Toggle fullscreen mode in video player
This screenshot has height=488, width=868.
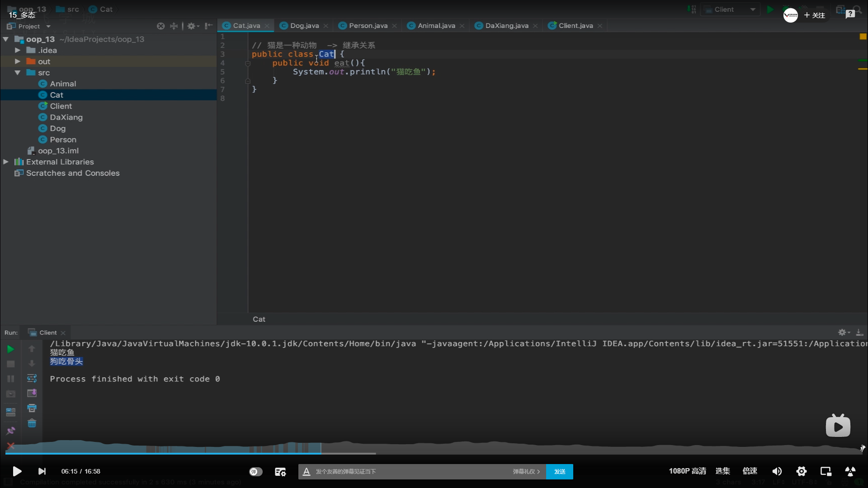coord(850,471)
